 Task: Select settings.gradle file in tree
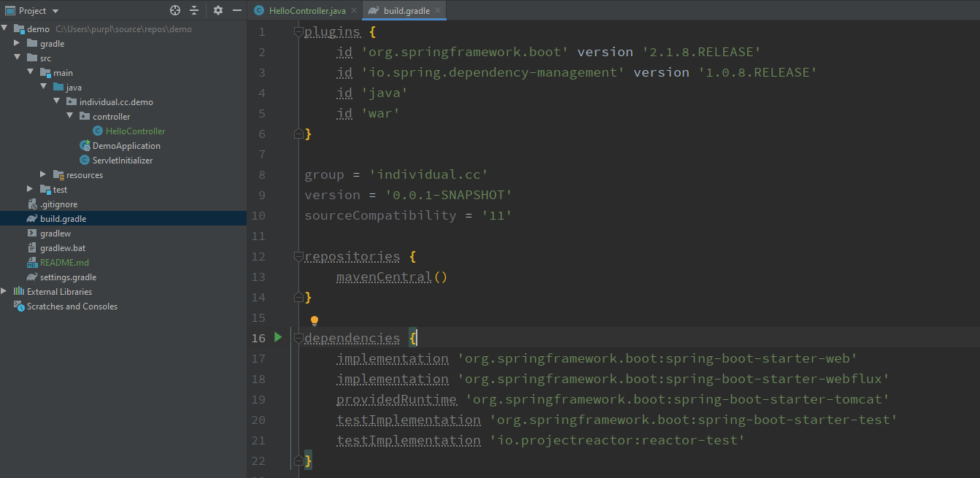68,277
